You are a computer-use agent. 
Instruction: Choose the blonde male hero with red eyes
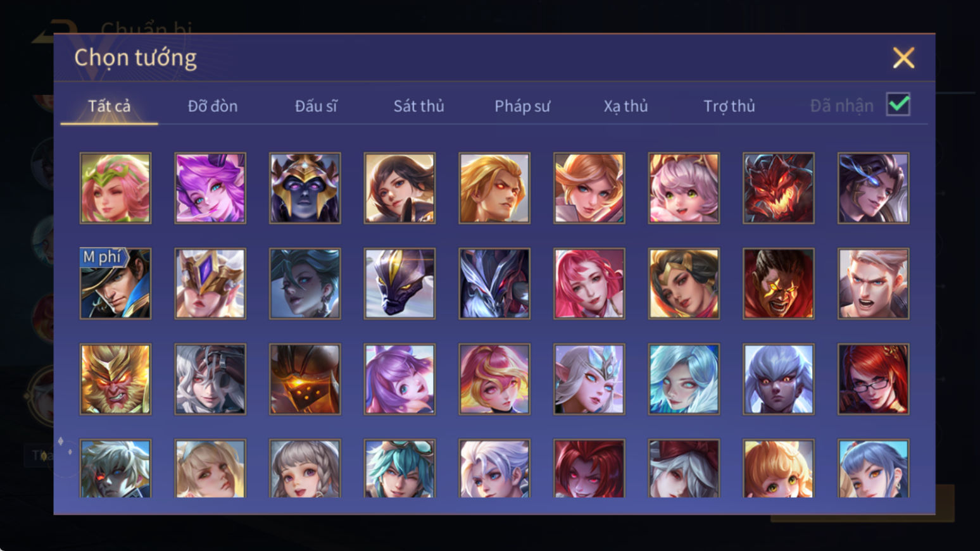point(494,188)
